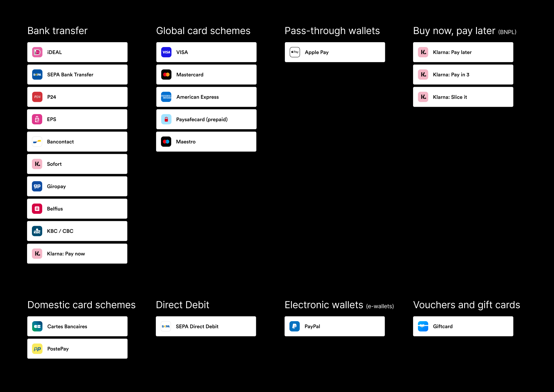Click the Bancontact logo icon
554x392 pixels.
click(x=37, y=142)
